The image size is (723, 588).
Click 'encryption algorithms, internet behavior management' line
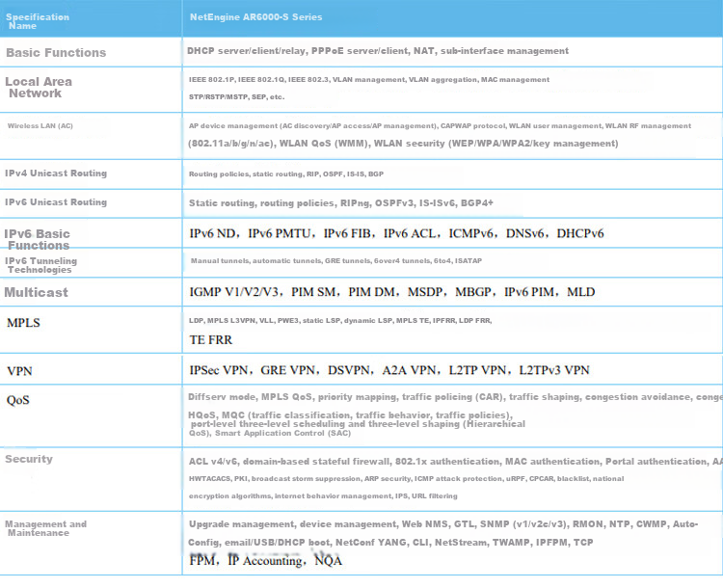323,496
